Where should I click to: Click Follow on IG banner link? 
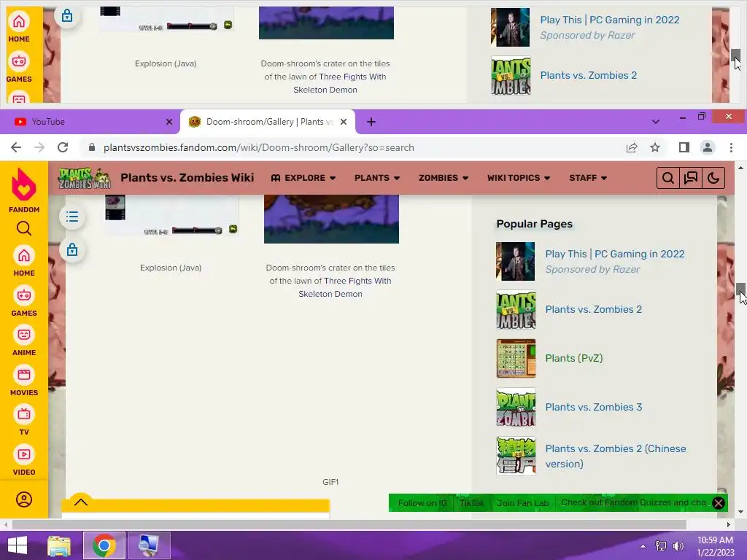(422, 503)
